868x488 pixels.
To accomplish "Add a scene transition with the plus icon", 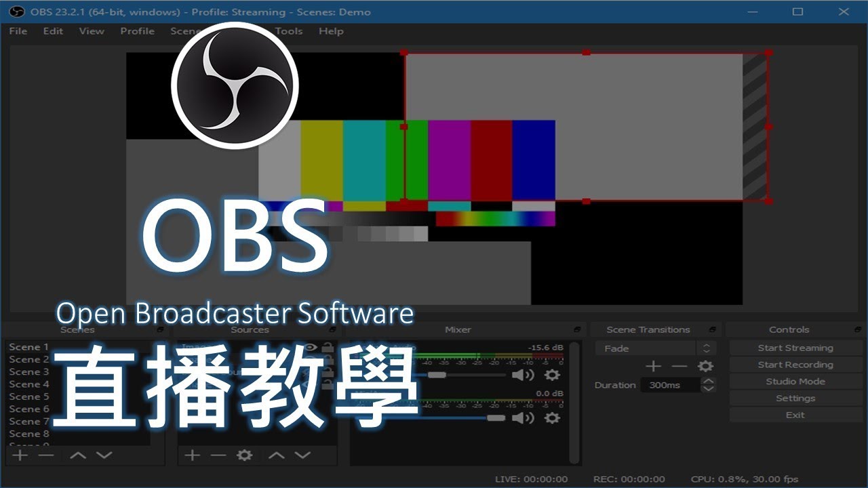I will coord(653,366).
